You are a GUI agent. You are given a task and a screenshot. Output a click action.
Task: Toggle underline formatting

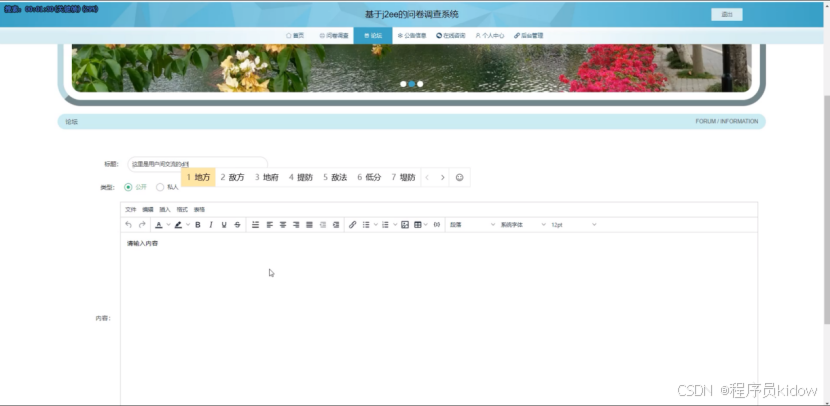[x=224, y=225]
